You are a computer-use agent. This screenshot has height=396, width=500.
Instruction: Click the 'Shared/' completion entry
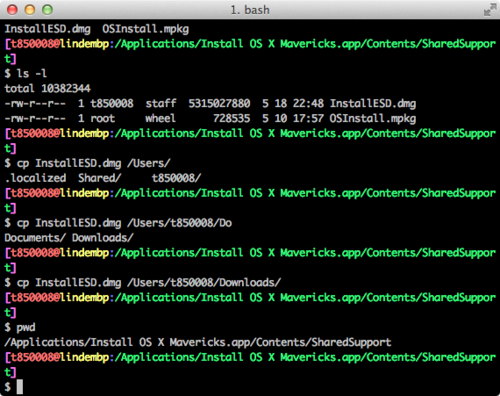[100, 178]
